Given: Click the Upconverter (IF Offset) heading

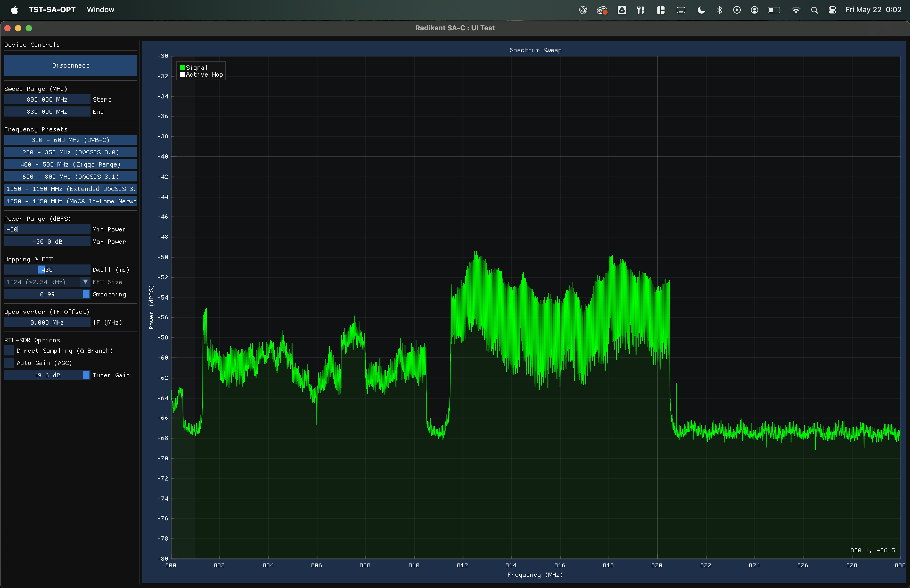Looking at the screenshot, I should pyautogui.click(x=47, y=312).
